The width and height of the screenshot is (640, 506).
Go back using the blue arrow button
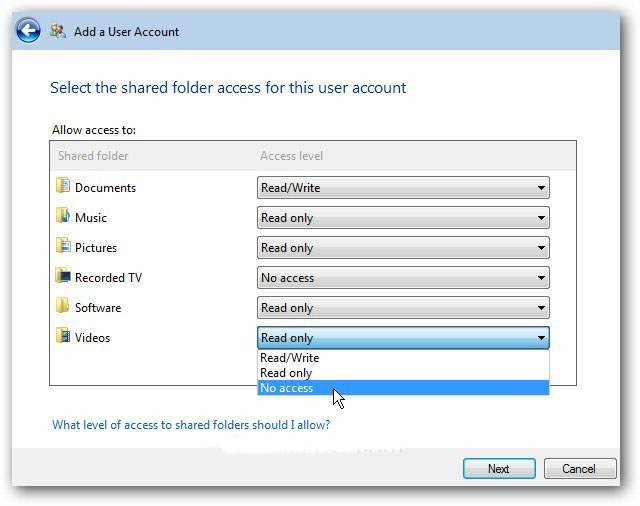28,30
